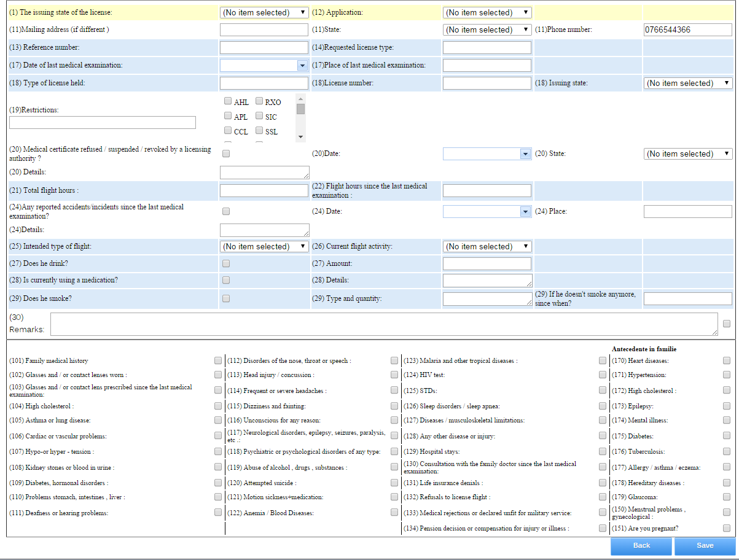
Task: Open the (20) Date picker arrow
Action: coord(525,154)
